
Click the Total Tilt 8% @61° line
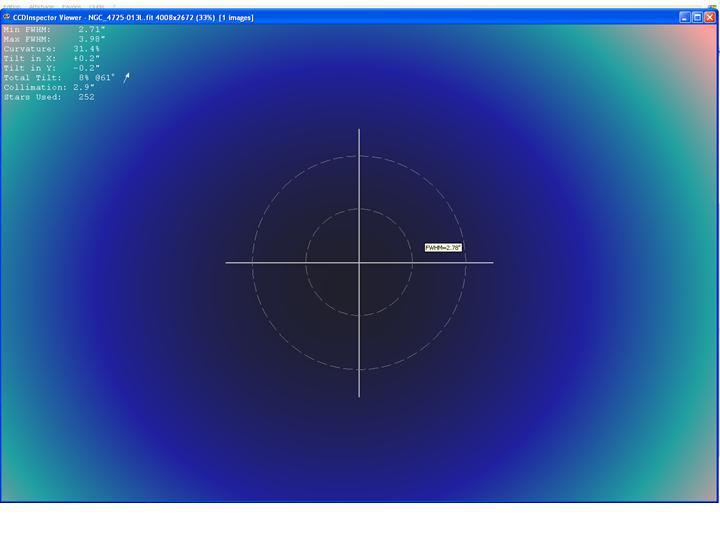pyautogui.click(x=59, y=78)
